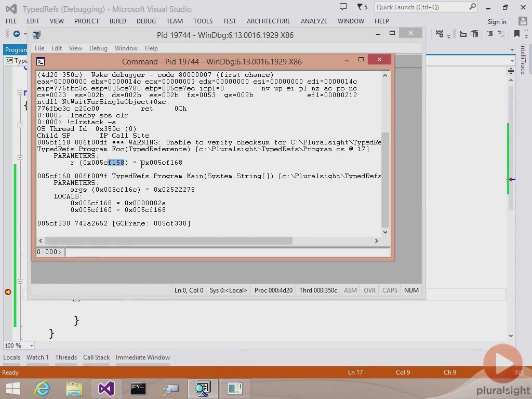This screenshot has width=532, height=399.
Task: Toggle the red breakpoint glyph in the editor margin
Action: pos(8,292)
